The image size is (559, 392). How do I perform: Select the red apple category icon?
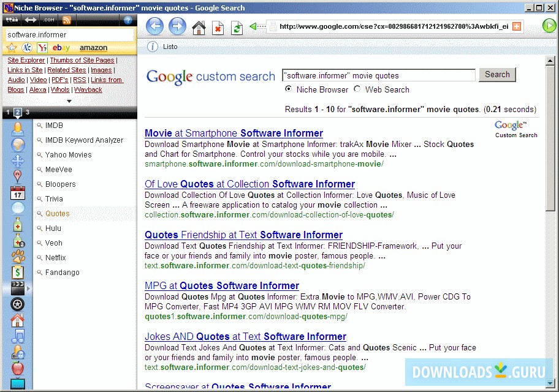(x=17, y=367)
